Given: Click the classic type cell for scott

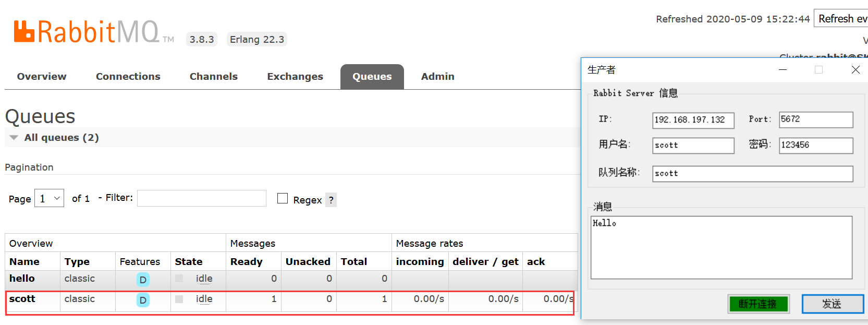Looking at the screenshot, I should point(80,298).
